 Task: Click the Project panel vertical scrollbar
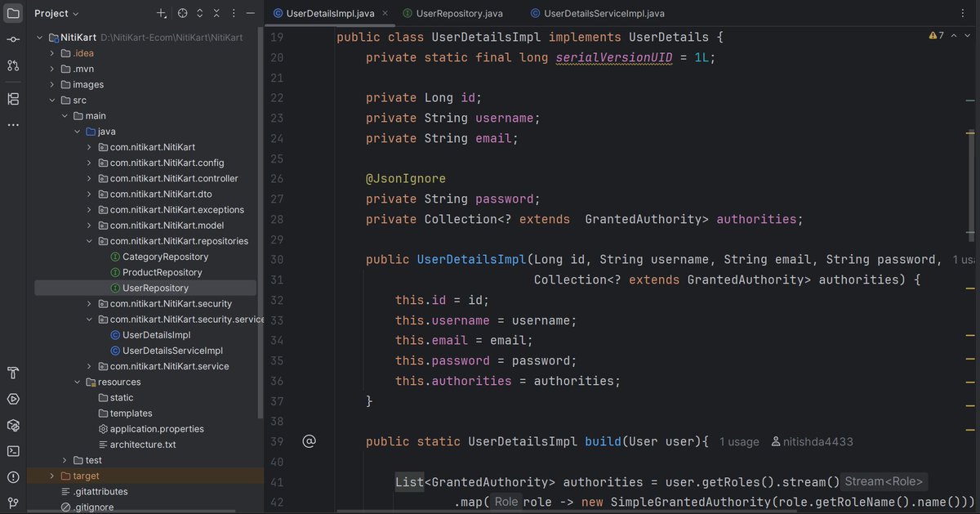(x=261, y=221)
